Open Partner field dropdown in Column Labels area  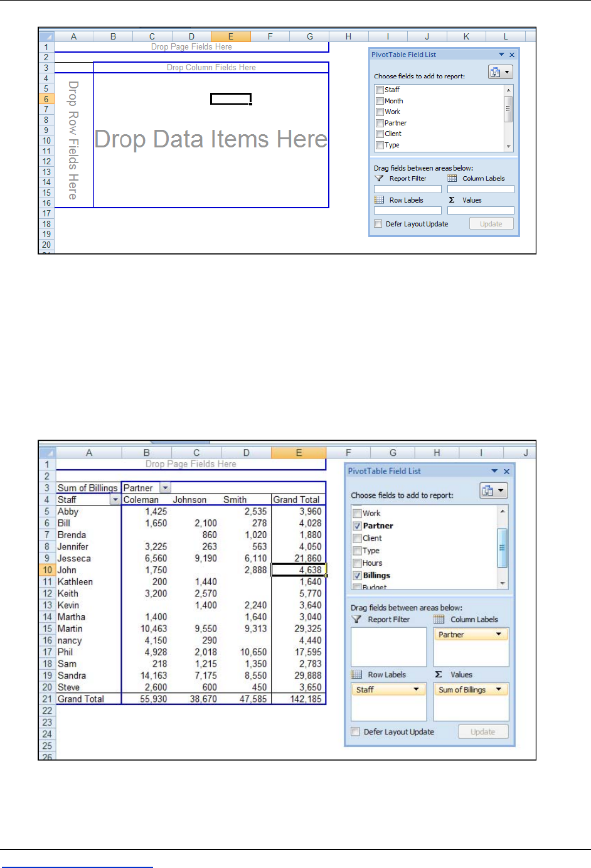point(499,634)
